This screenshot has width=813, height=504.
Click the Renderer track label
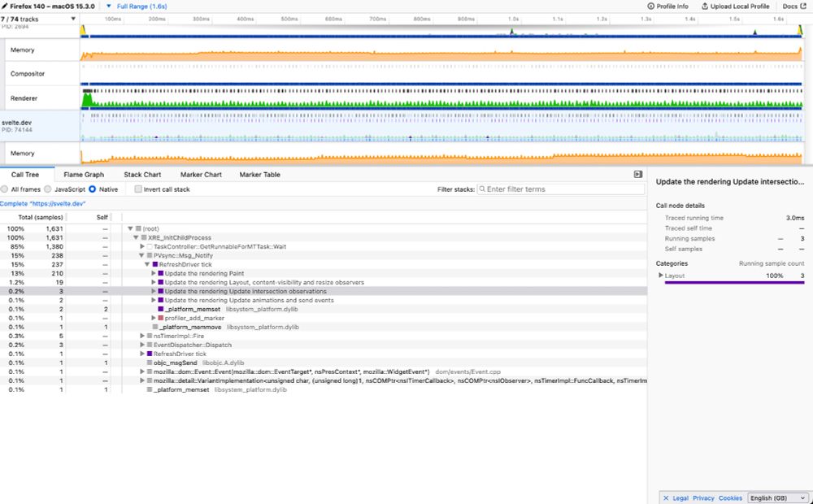click(x=24, y=98)
